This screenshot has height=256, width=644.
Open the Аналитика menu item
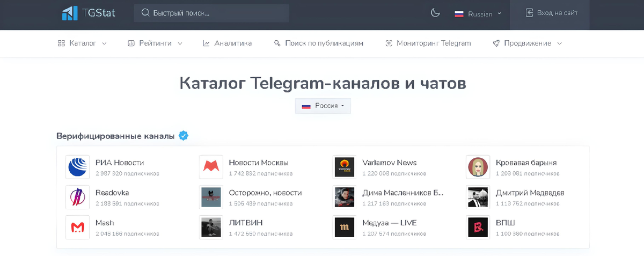(x=227, y=43)
